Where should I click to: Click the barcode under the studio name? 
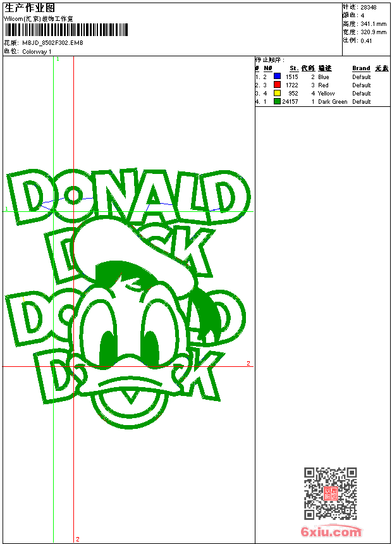(x=66, y=30)
